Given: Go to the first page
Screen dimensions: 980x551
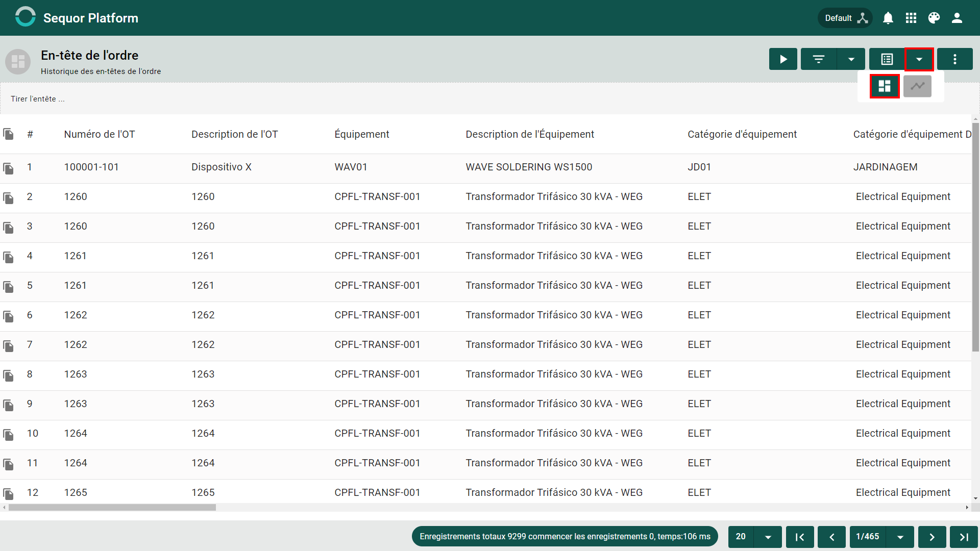Looking at the screenshot, I should 800,537.
